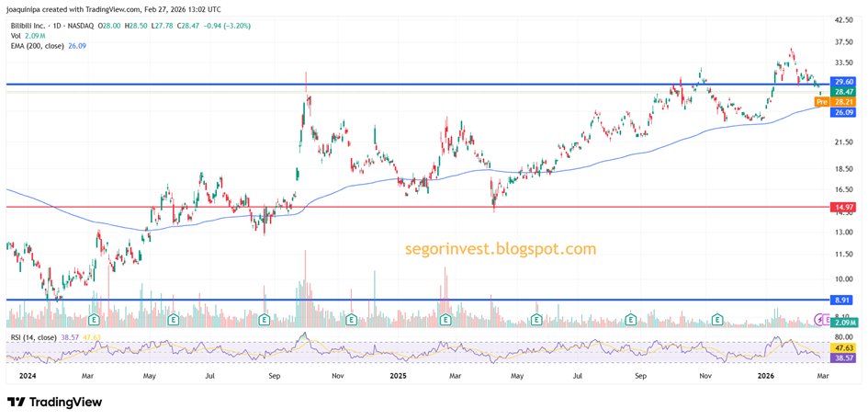Click the 2024 label on time axis
Screen dimensions: 868x420
(26, 376)
